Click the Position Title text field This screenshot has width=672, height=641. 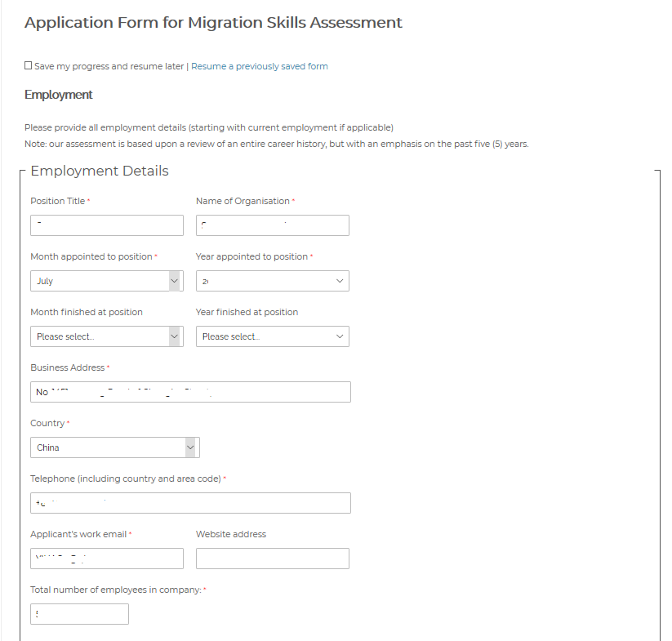point(107,225)
